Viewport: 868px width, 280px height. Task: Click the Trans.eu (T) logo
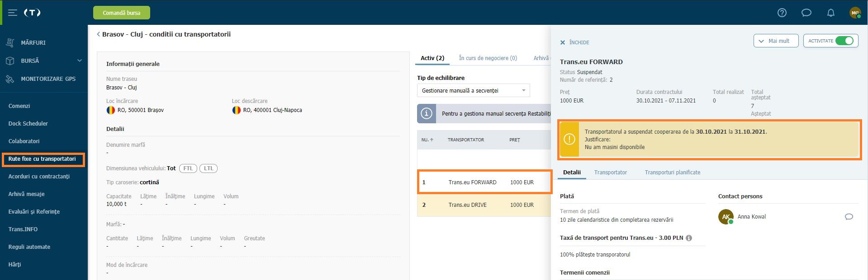(x=32, y=13)
